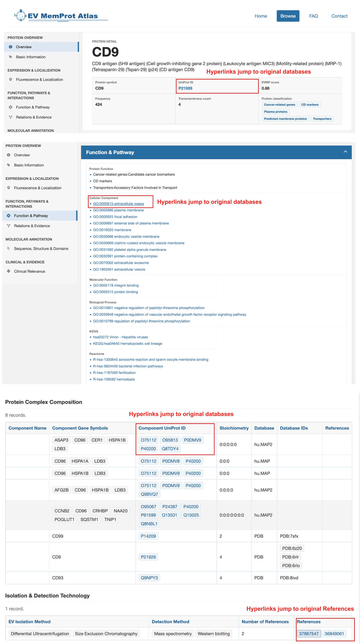The height and width of the screenshot is (644, 362).
Task: Click the highlighted Function & Pathway gear icon in lower sidebar
Action: (8, 216)
